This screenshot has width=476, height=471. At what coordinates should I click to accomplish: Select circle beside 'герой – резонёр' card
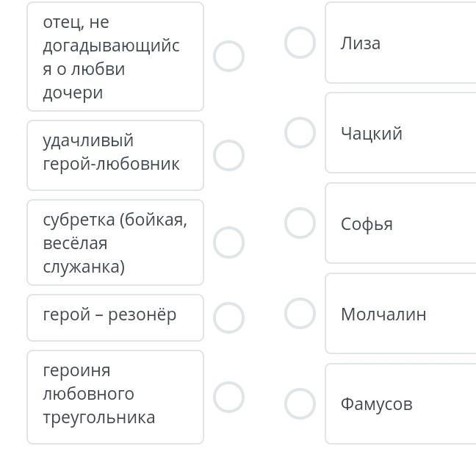click(228, 317)
